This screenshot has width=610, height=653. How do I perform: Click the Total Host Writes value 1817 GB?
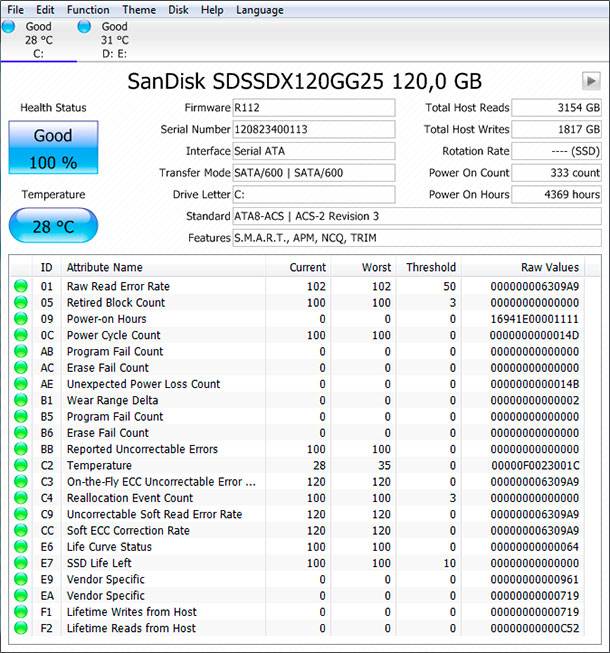pos(556,129)
